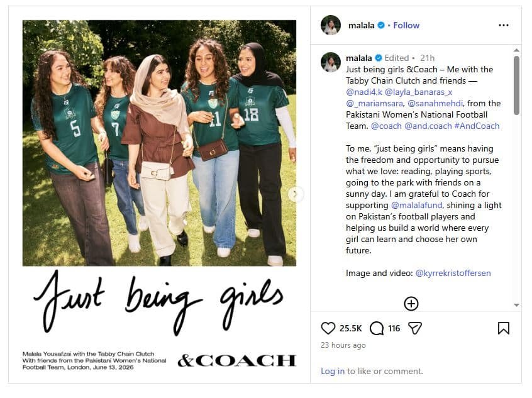Follow the malala account

point(406,25)
